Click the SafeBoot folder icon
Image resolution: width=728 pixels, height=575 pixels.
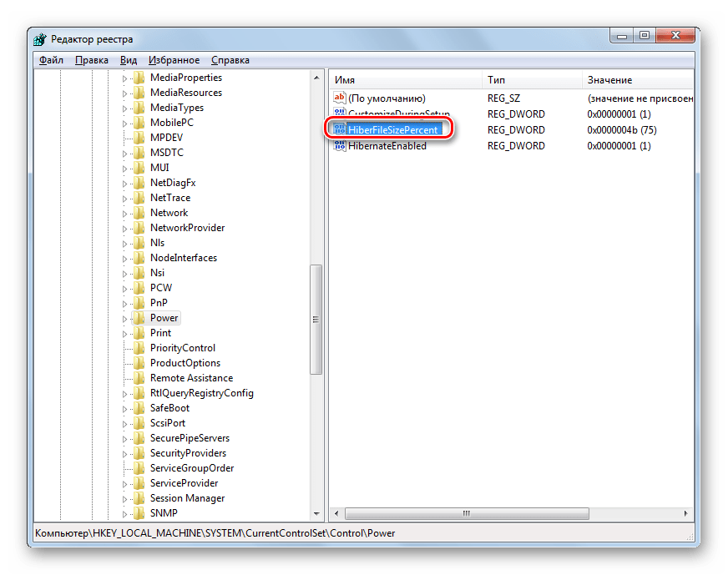[x=139, y=408]
